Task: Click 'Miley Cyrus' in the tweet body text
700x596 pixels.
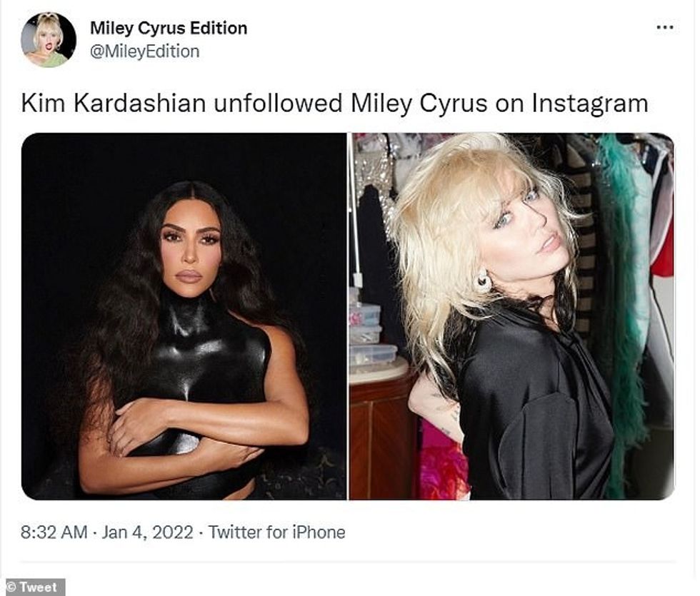Action: pos(410,103)
